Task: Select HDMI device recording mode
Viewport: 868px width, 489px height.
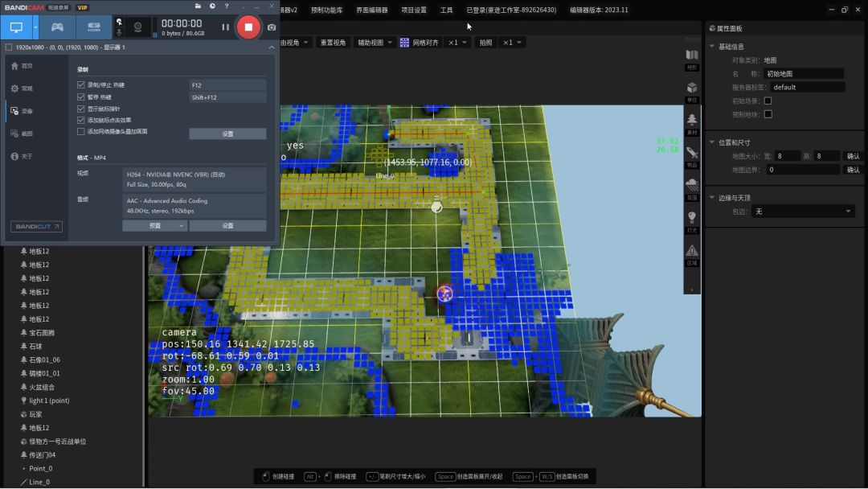Action: tap(94, 27)
